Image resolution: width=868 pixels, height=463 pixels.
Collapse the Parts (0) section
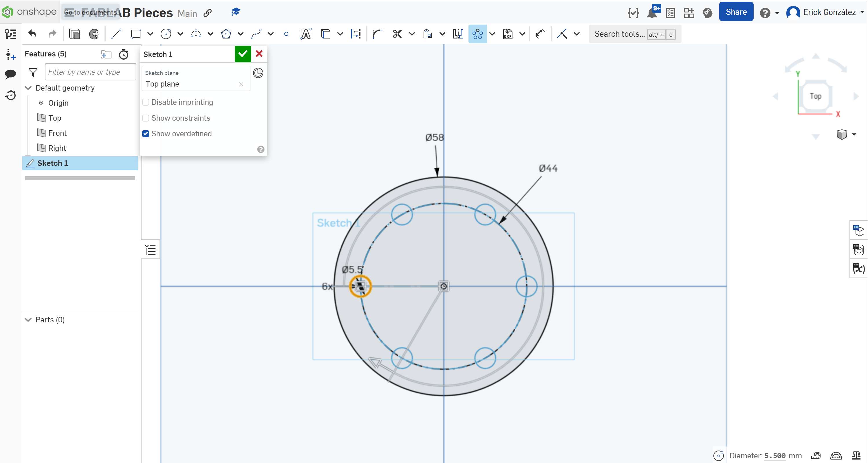click(28, 319)
